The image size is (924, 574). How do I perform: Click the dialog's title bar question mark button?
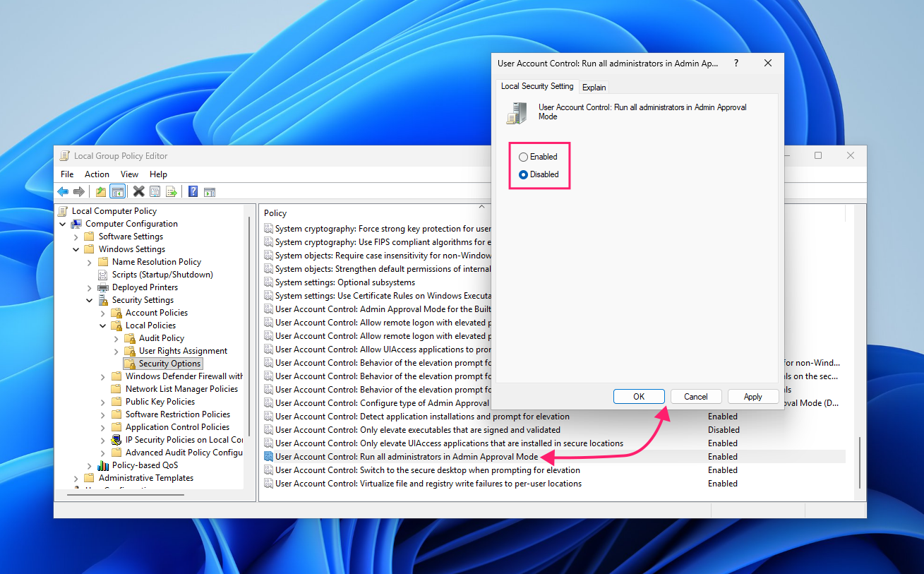(736, 63)
